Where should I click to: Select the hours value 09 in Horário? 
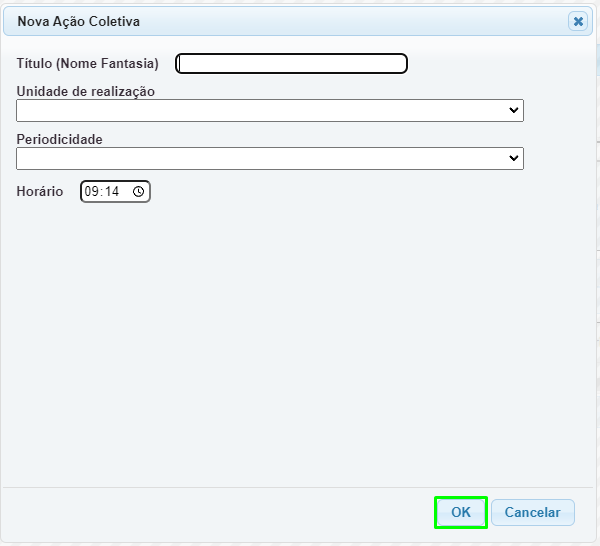pos(91,191)
